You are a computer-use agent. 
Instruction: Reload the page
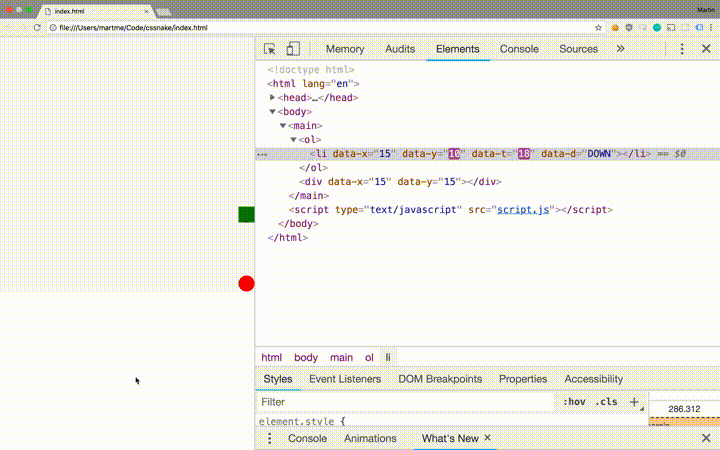pos(37,28)
